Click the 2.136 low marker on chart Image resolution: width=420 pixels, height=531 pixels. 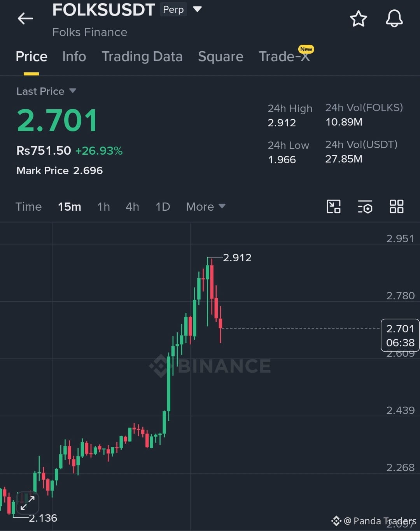[x=43, y=518]
